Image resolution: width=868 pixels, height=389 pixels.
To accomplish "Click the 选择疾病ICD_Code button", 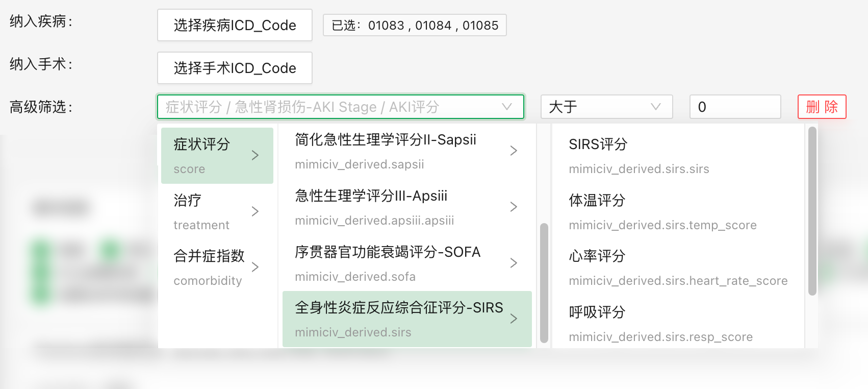I will click(x=235, y=25).
